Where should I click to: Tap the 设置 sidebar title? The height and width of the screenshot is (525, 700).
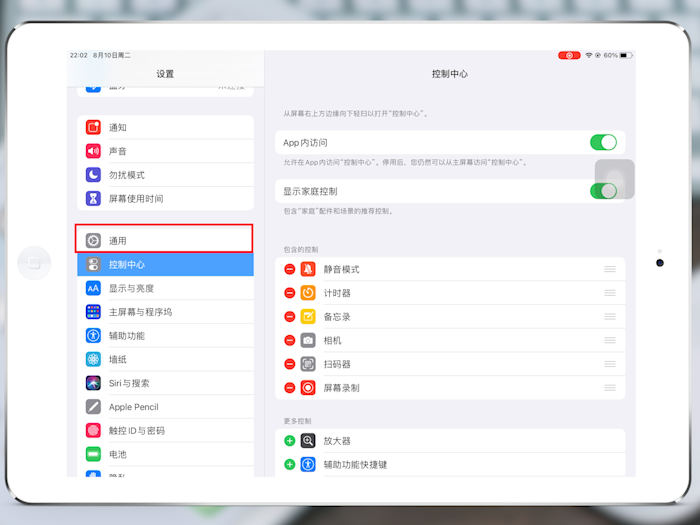pyautogui.click(x=165, y=74)
